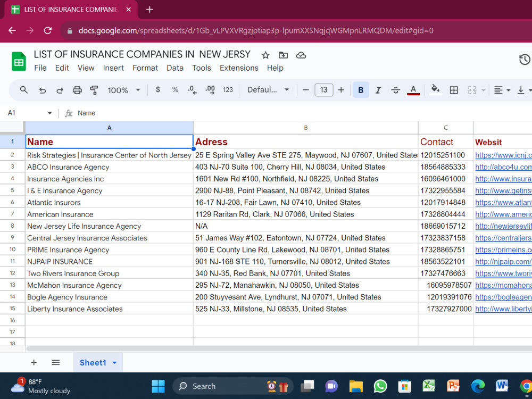Viewport: 532px width, 399px height.
Task: Expand the merge cells options arrow
Action: pos(484,90)
